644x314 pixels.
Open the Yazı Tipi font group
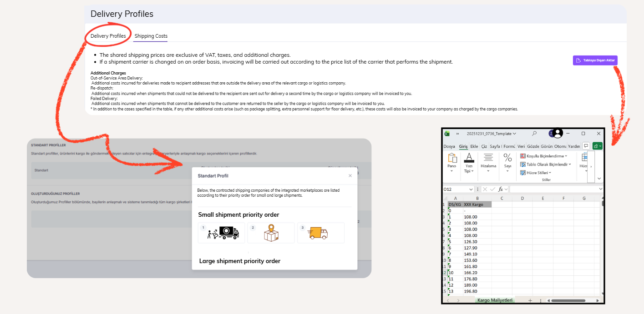coord(469,163)
